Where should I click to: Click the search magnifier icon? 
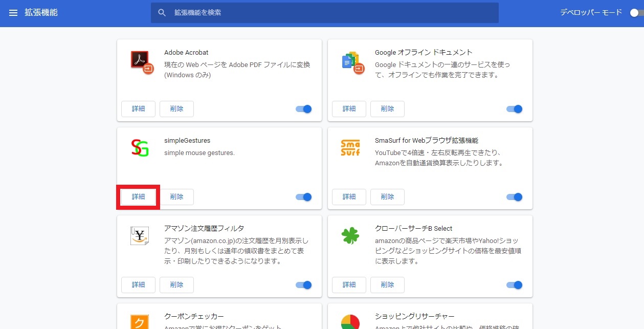pos(162,13)
